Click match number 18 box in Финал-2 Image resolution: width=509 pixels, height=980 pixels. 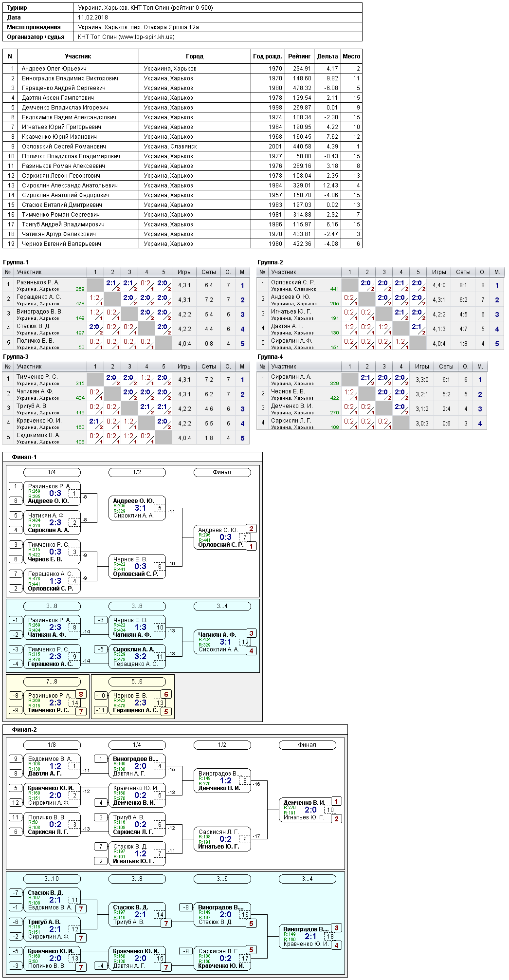(x=330, y=936)
